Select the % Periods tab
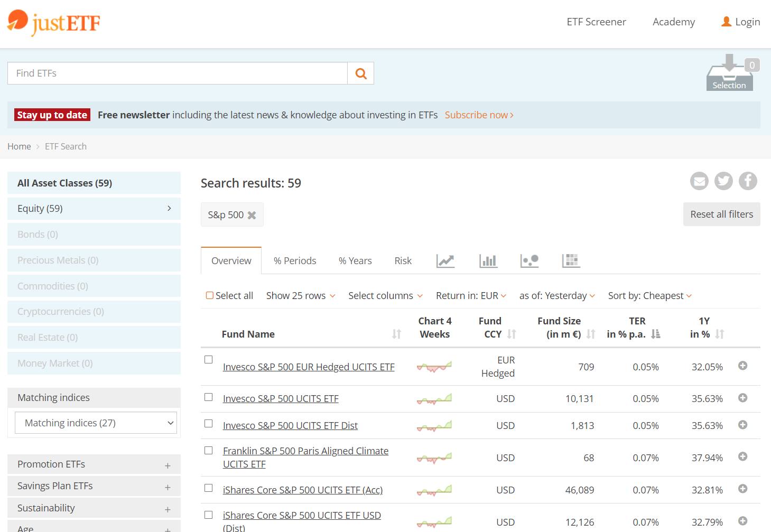The height and width of the screenshot is (532, 771). [295, 260]
